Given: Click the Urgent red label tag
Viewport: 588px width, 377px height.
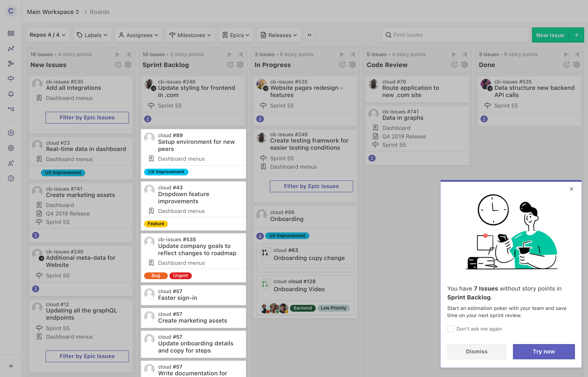Looking at the screenshot, I should point(180,275).
